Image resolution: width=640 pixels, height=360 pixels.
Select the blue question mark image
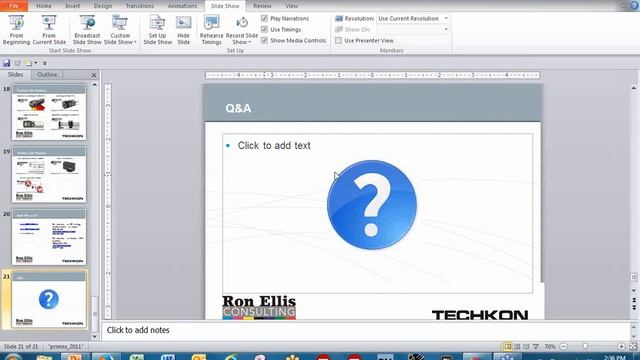[x=372, y=205]
